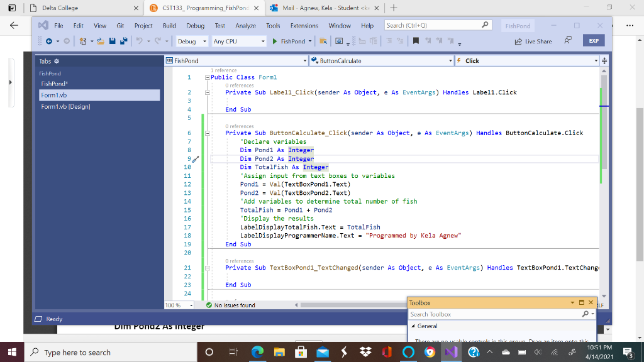Click the Task View taskbar icon
The height and width of the screenshot is (362, 644).
233,352
